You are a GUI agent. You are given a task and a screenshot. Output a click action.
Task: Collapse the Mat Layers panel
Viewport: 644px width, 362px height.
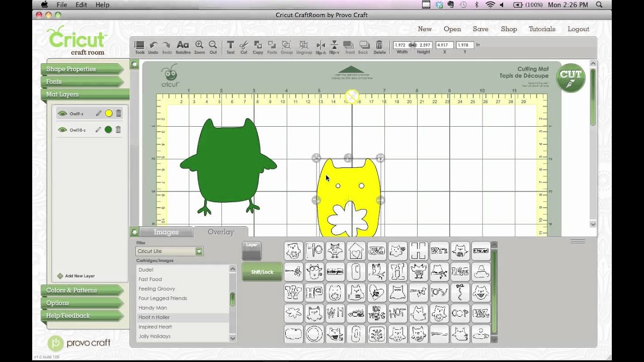pyautogui.click(x=85, y=94)
